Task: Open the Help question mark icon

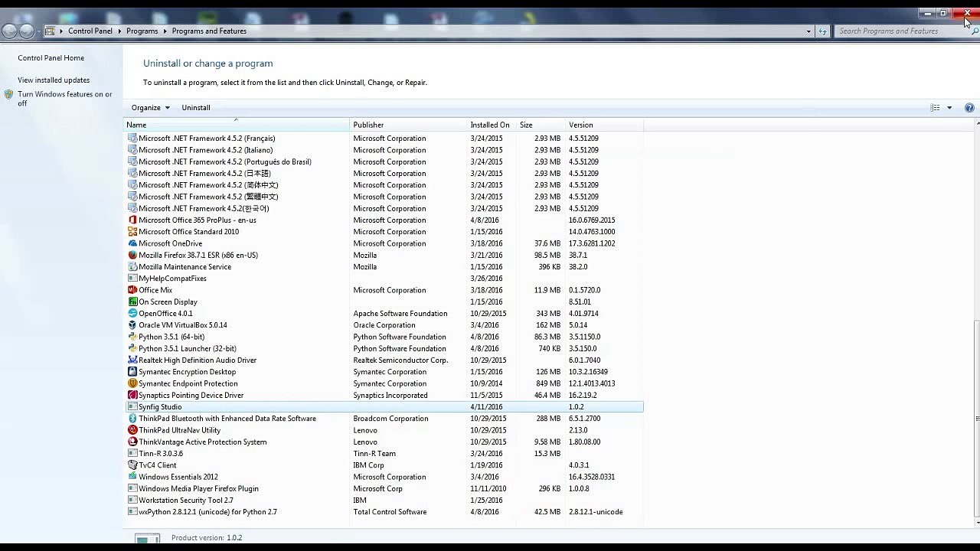Action: [x=970, y=108]
